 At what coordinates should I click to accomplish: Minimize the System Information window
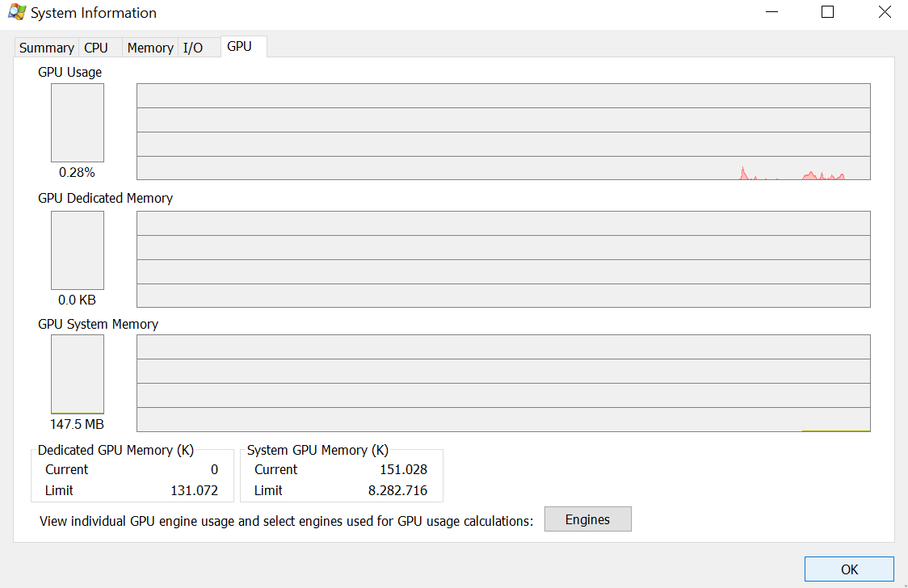772,12
